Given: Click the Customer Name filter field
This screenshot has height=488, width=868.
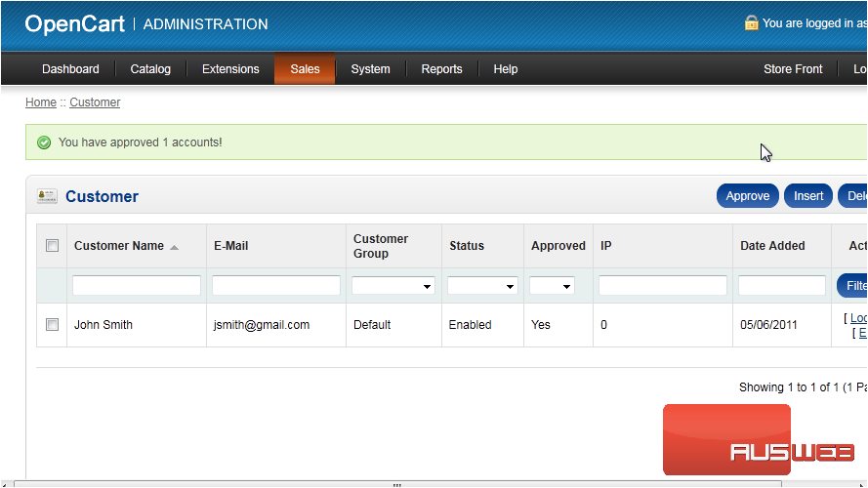Looking at the screenshot, I should click(x=137, y=286).
